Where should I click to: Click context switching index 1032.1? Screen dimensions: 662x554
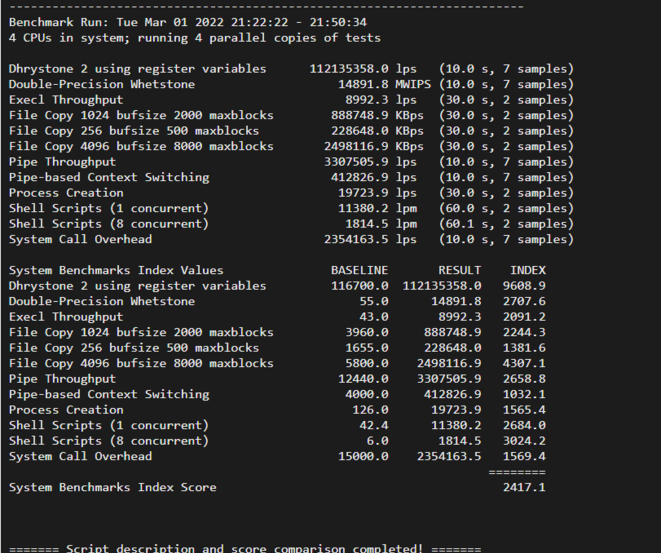pyautogui.click(x=524, y=394)
